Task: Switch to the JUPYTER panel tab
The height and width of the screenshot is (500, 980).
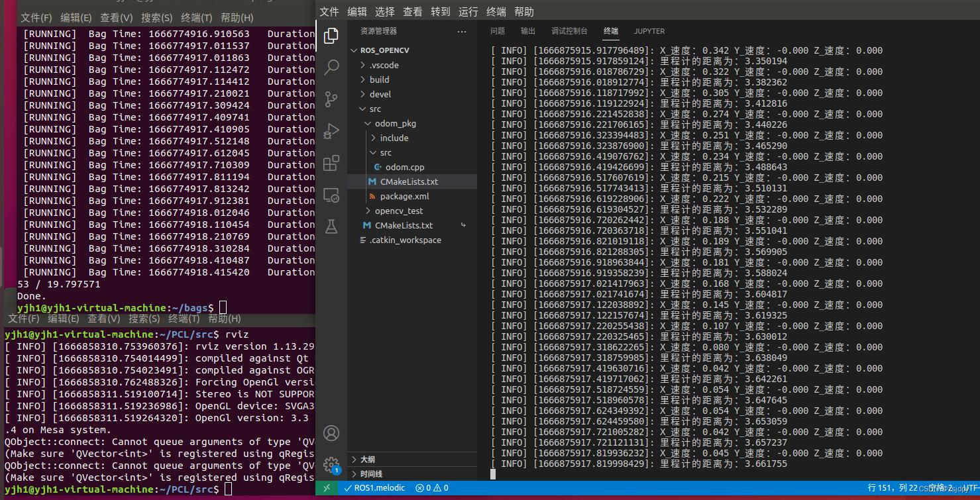Action: tap(649, 31)
